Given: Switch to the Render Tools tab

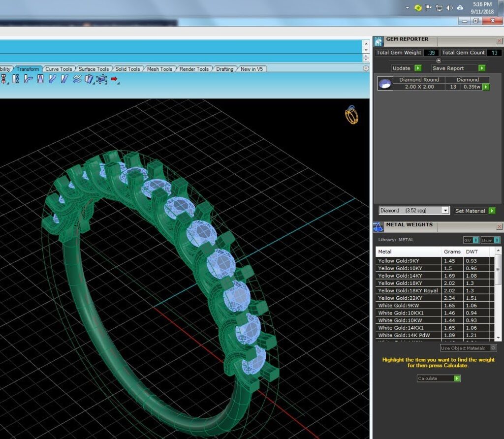Looking at the screenshot, I should [x=194, y=69].
